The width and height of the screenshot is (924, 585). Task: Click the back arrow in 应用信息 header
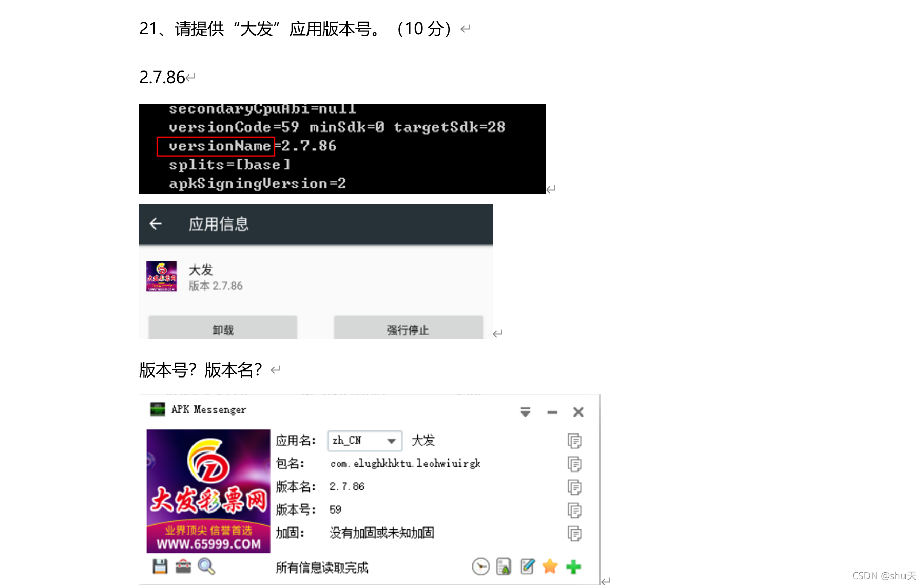point(156,224)
